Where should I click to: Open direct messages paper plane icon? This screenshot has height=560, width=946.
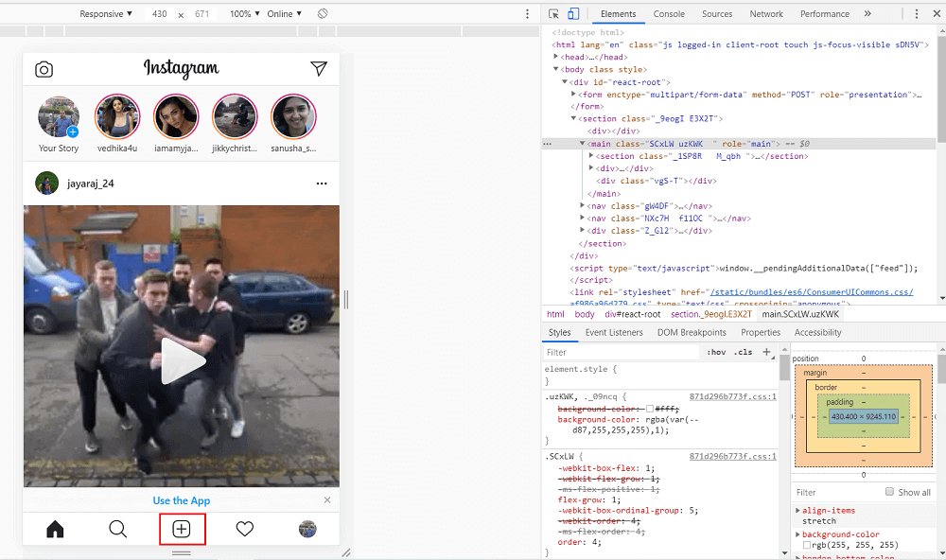click(319, 69)
